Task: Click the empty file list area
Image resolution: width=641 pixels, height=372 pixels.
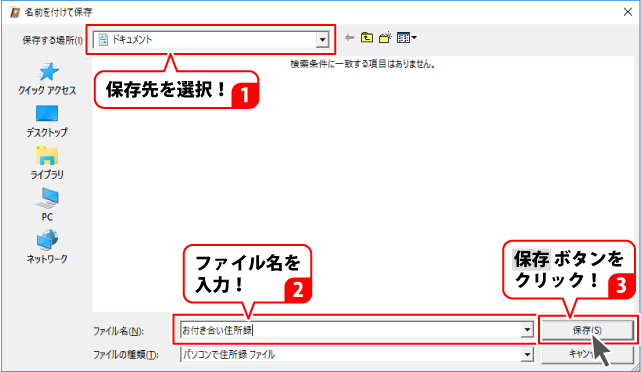Action: tap(364, 184)
